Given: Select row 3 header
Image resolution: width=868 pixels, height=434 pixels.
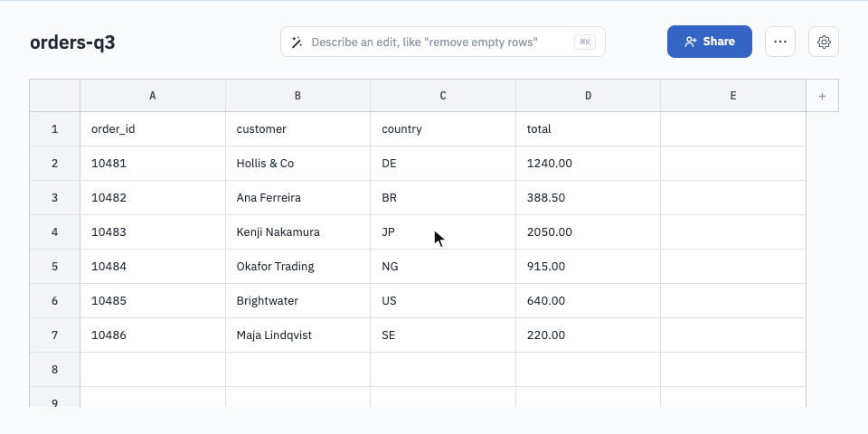Looking at the screenshot, I should click(x=55, y=198).
